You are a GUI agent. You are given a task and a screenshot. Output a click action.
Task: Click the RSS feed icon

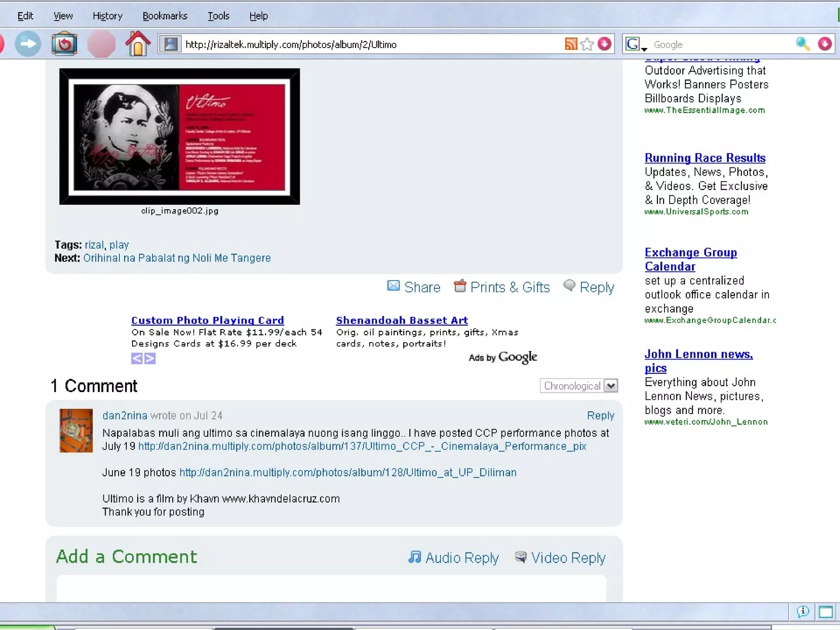(571, 44)
